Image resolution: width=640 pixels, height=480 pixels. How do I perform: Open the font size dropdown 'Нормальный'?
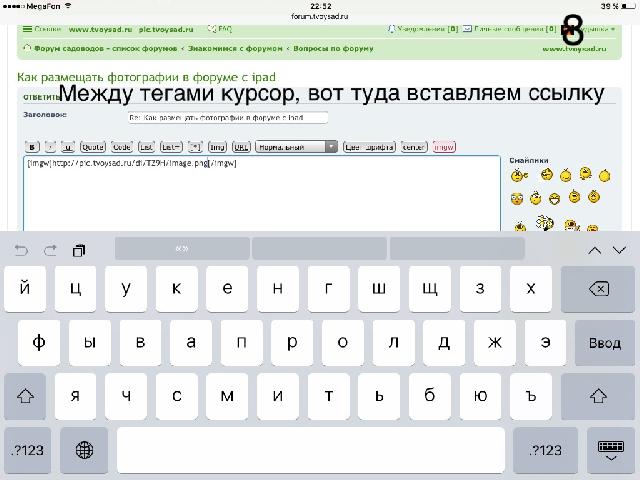click(296, 147)
